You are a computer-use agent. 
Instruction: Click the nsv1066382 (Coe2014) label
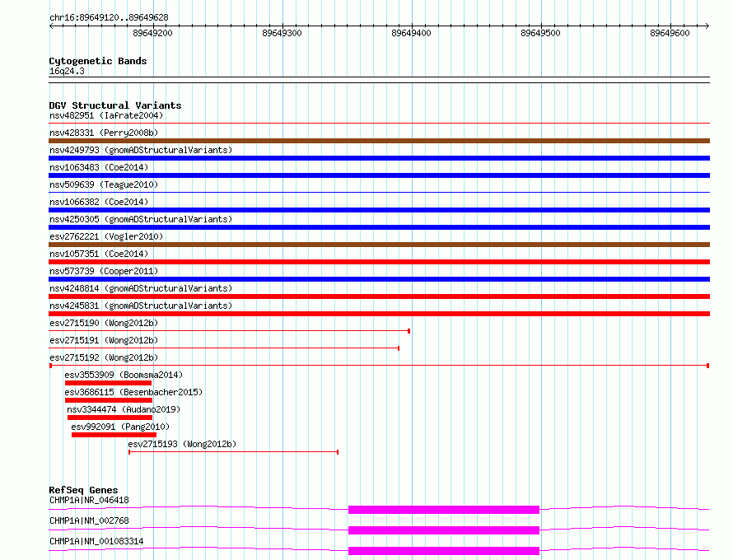pyautogui.click(x=99, y=202)
